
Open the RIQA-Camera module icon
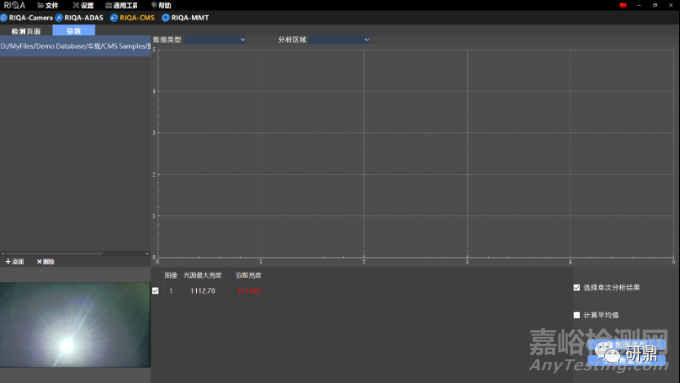click(4, 18)
